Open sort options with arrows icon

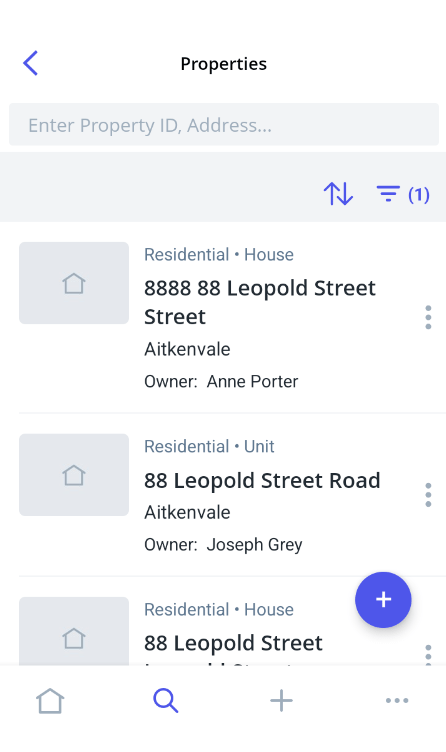tap(338, 194)
